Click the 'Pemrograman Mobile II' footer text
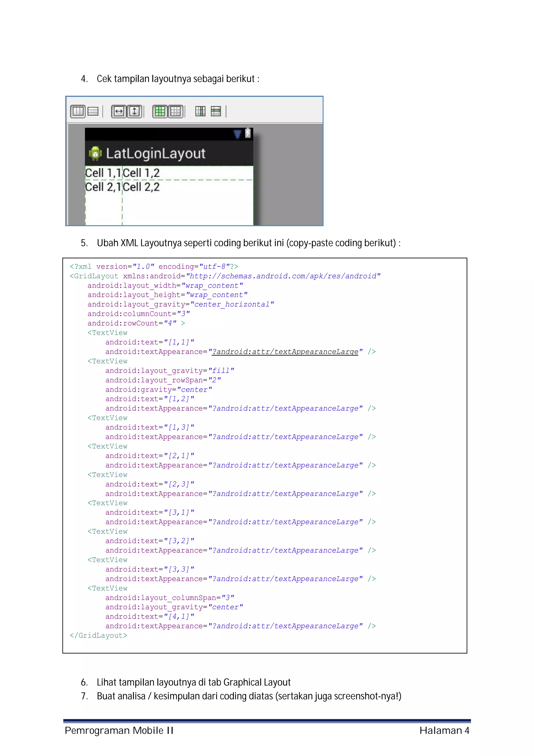534x756 pixels. click(x=119, y=731)
